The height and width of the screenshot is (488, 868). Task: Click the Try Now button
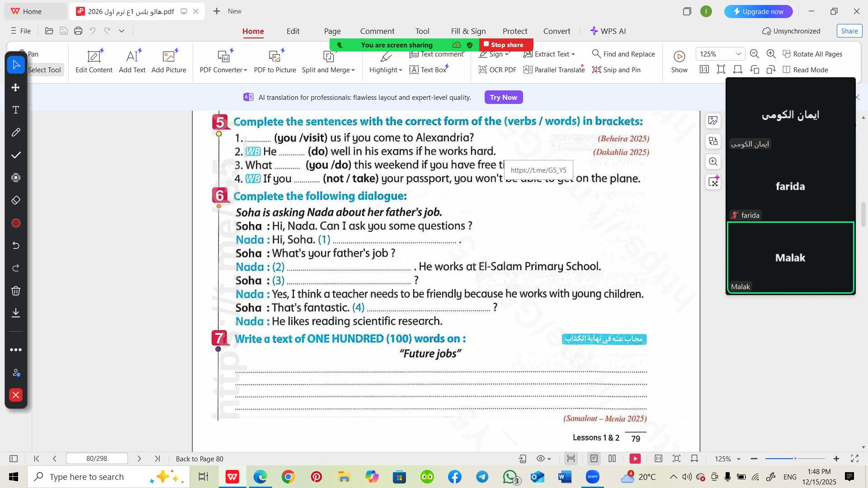click(504, 97)
